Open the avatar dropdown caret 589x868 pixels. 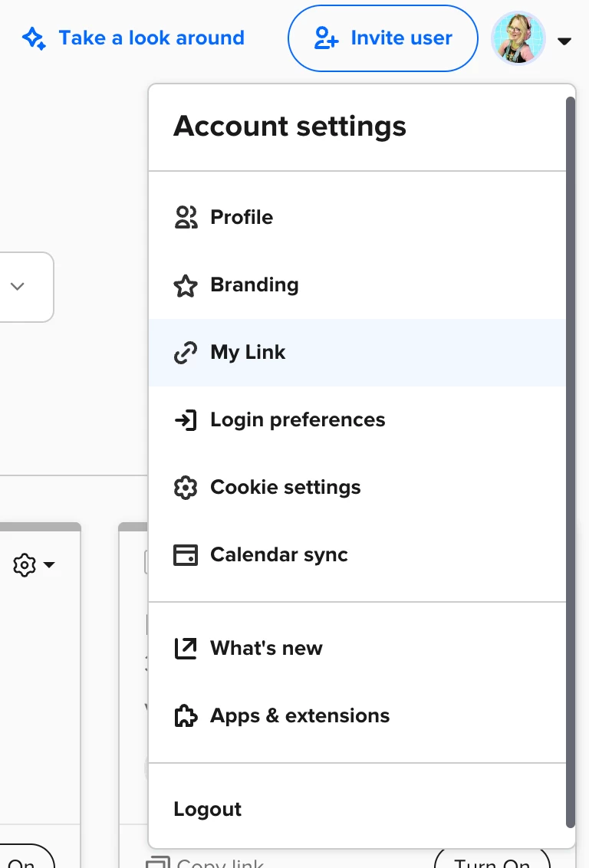[x=564, y=41]
